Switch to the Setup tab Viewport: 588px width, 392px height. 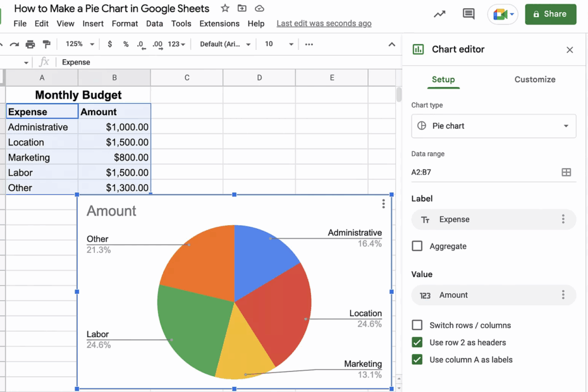click(443, 80)
